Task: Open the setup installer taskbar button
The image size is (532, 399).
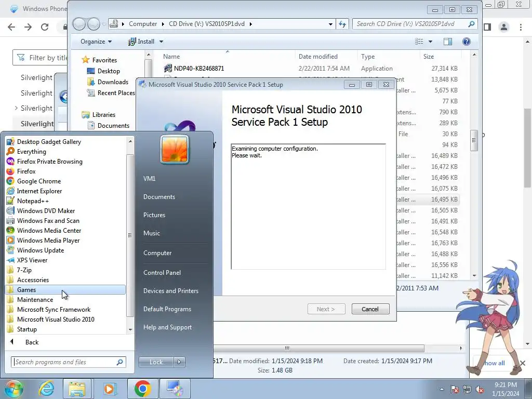Action: pyautogui.click(x=175, y=389)
